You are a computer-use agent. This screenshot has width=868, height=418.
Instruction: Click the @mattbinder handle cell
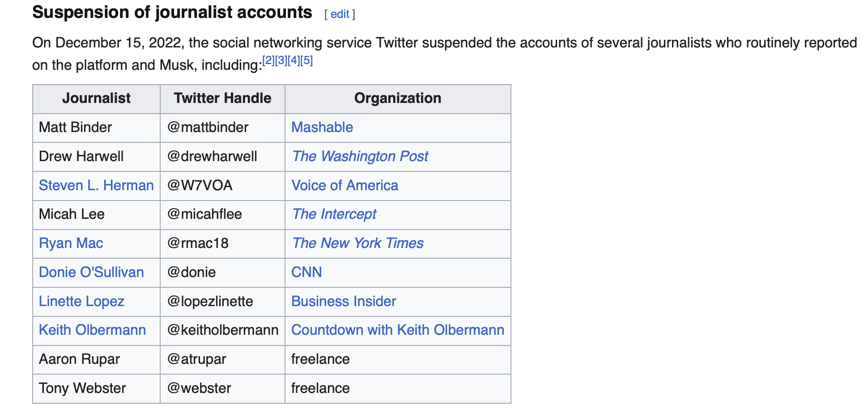pos(208,128)
